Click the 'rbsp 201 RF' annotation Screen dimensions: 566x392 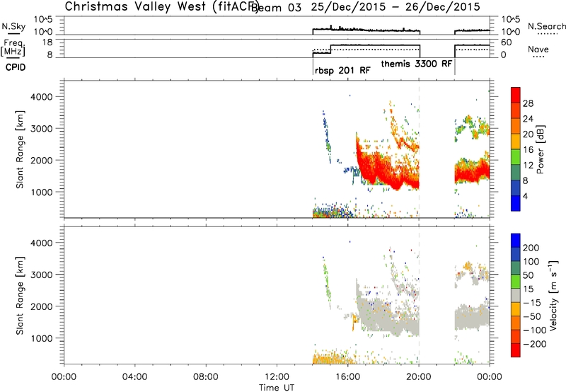(342, 70)
